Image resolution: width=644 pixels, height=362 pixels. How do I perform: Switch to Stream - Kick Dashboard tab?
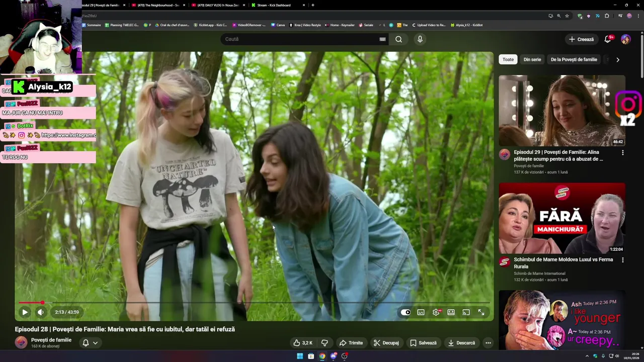pos(278,5)
